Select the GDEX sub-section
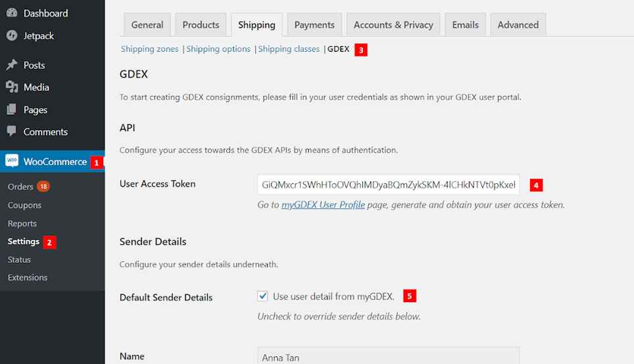 click(338, 49)
